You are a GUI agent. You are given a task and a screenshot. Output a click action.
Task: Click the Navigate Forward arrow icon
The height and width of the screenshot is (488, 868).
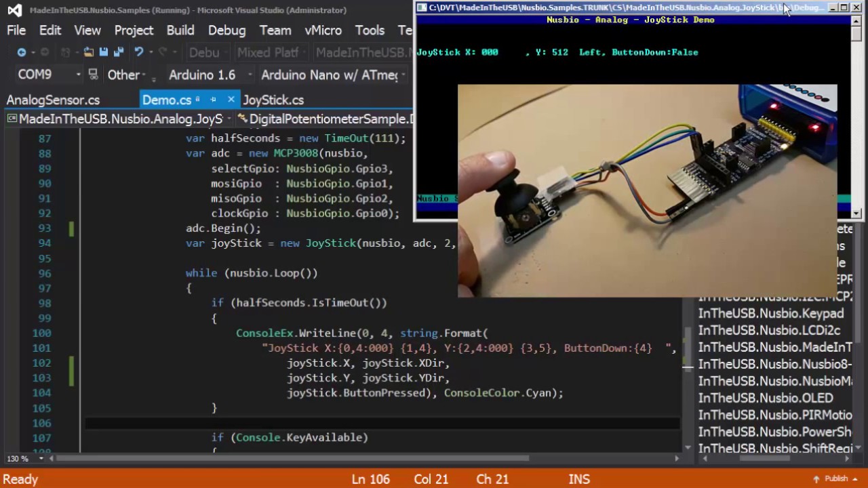(45, 52)
